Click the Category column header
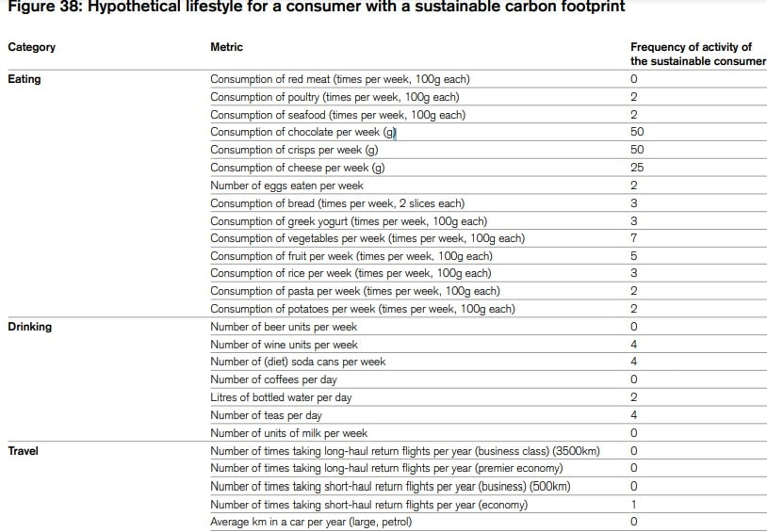Viewport: 767px width, 532px height. 31,47
